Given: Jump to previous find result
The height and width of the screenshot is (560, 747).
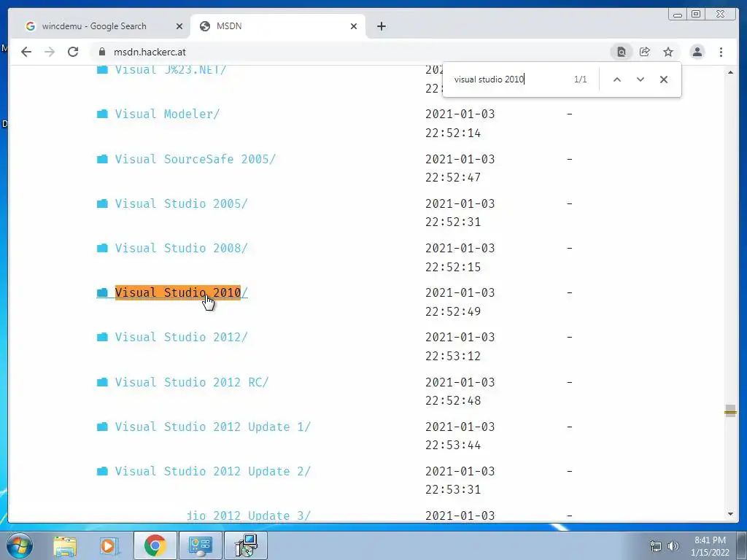Looking at the screenshot, I should (x=617, y=79).
